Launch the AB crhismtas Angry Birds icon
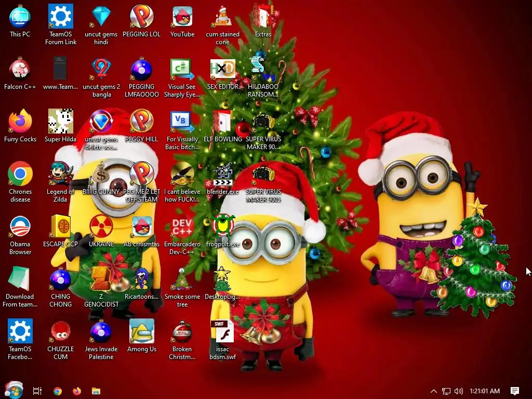Viewport: 532px width, 399px height. 141,231
